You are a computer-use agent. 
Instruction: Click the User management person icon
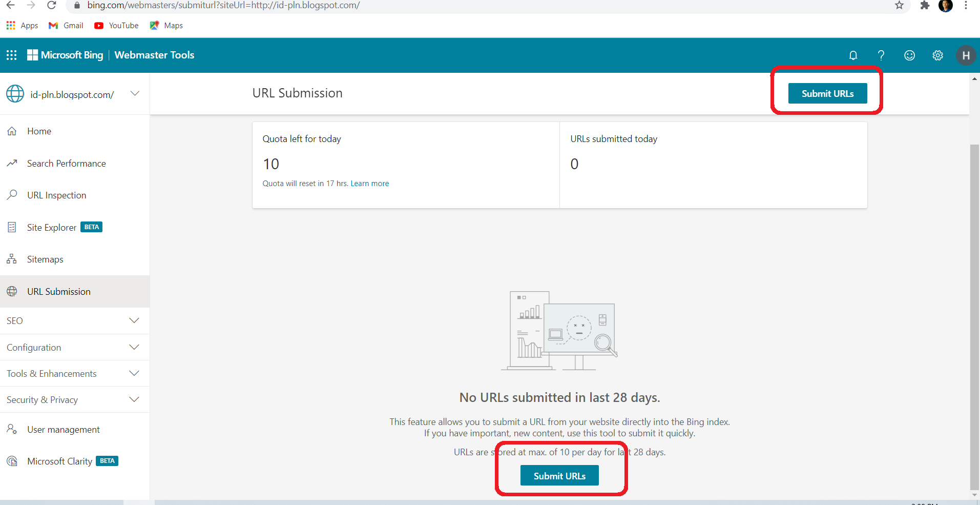pos(12,429)
